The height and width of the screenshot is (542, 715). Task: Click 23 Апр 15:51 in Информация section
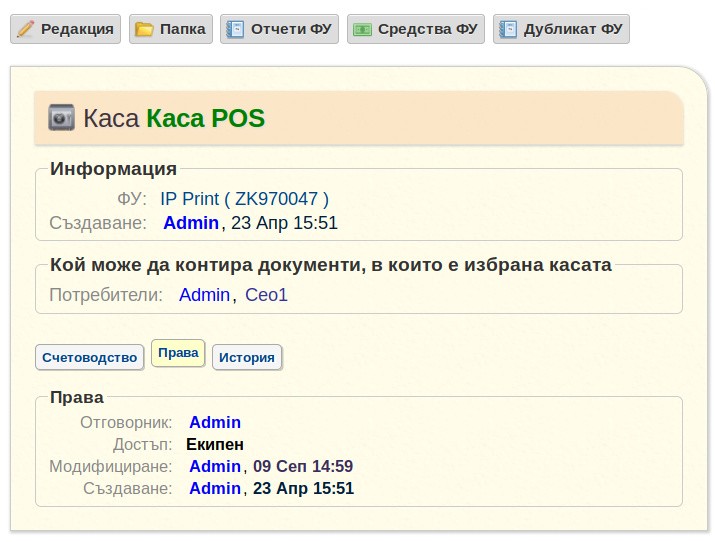coord(285,223)
